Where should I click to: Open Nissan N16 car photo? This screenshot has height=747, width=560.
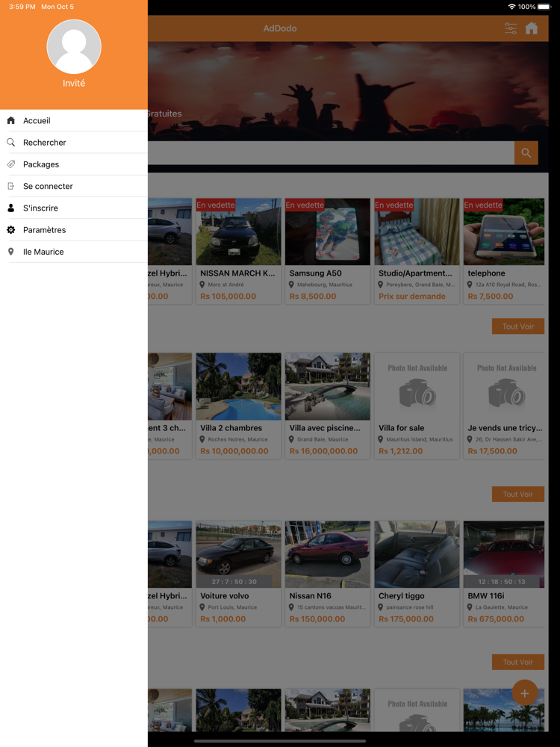328,554
